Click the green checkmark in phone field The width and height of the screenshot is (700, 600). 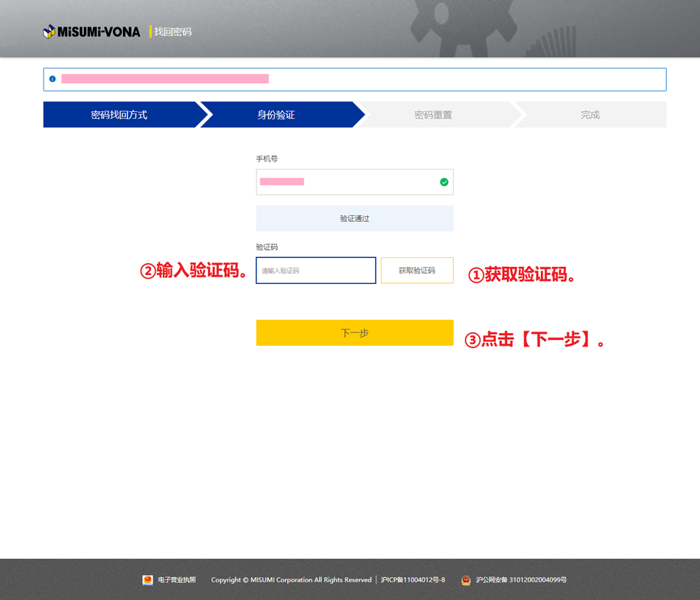(444, 182)
